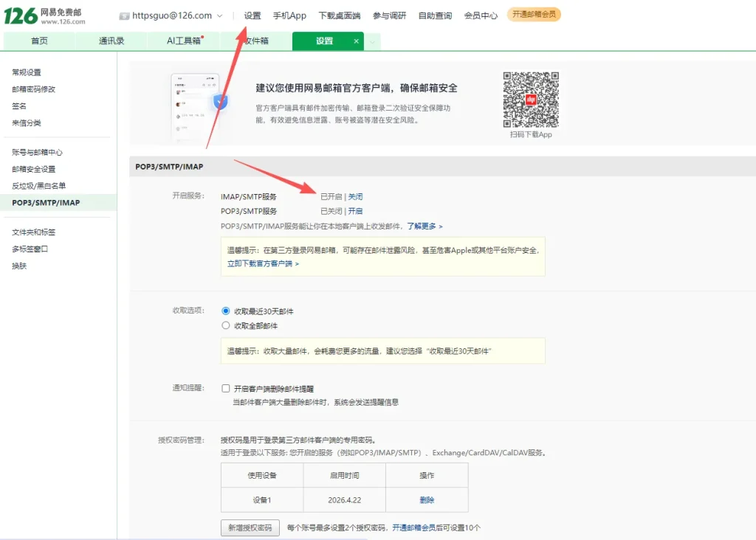
Task: Open the 首页 tab
Action: (39, 41)
